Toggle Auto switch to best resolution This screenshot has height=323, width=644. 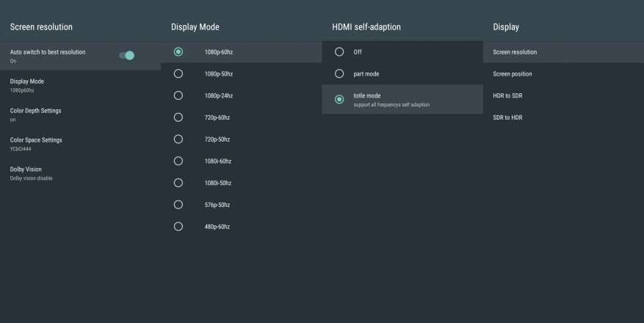tap(127, 55)
